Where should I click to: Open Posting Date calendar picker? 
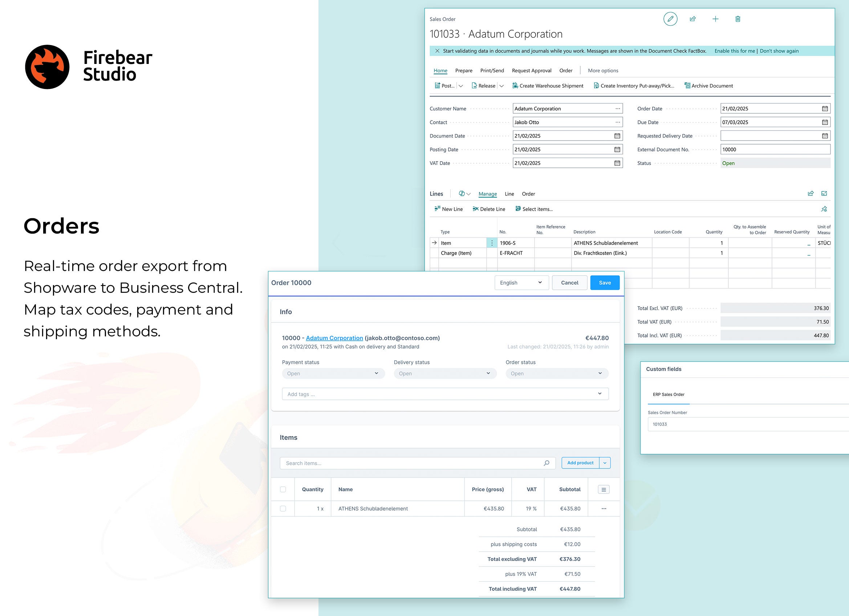point(617,149)
